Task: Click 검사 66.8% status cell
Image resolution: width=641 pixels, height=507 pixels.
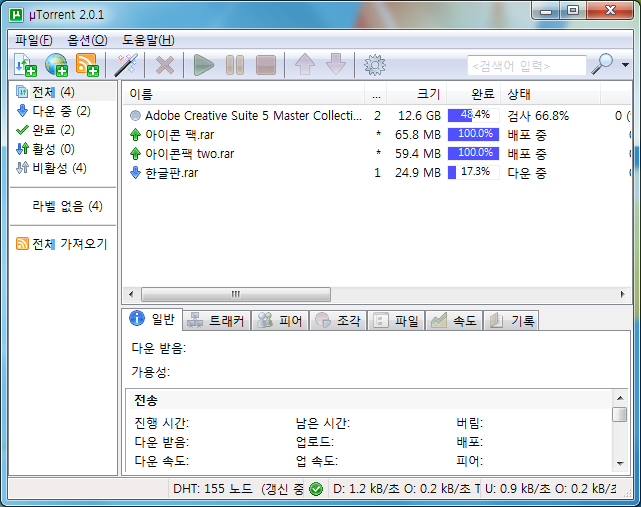Action: point(538,116)
